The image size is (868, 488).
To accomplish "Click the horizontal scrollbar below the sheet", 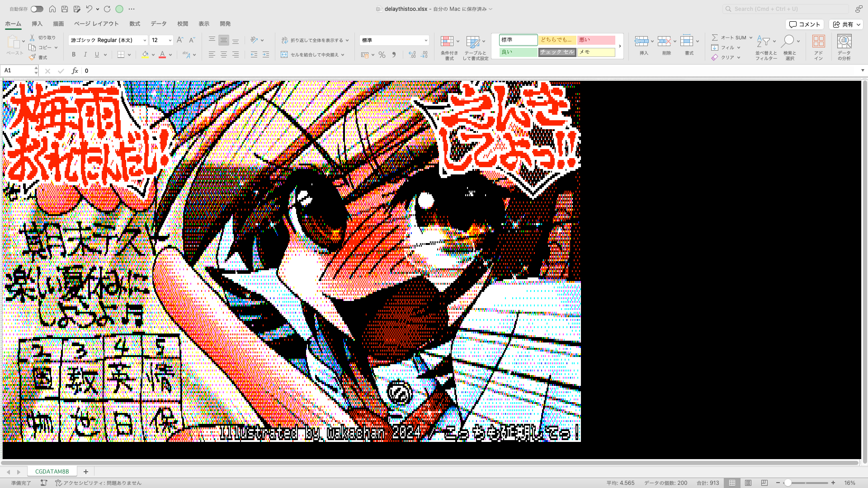I will 429,463.
